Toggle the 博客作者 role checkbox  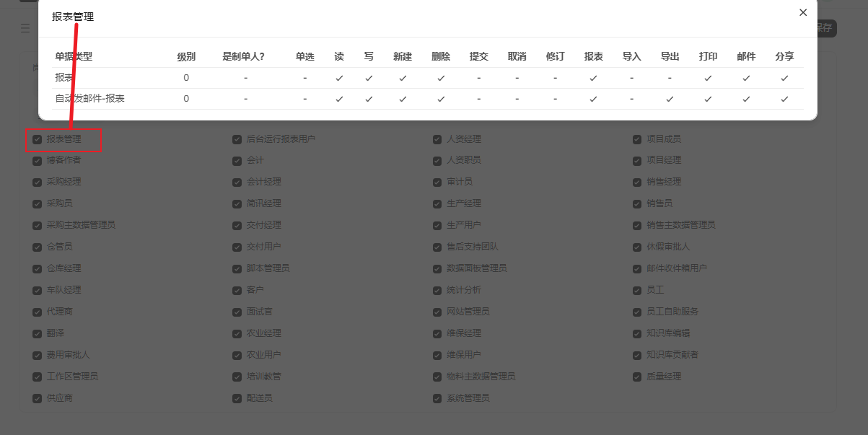click(37, 160)
